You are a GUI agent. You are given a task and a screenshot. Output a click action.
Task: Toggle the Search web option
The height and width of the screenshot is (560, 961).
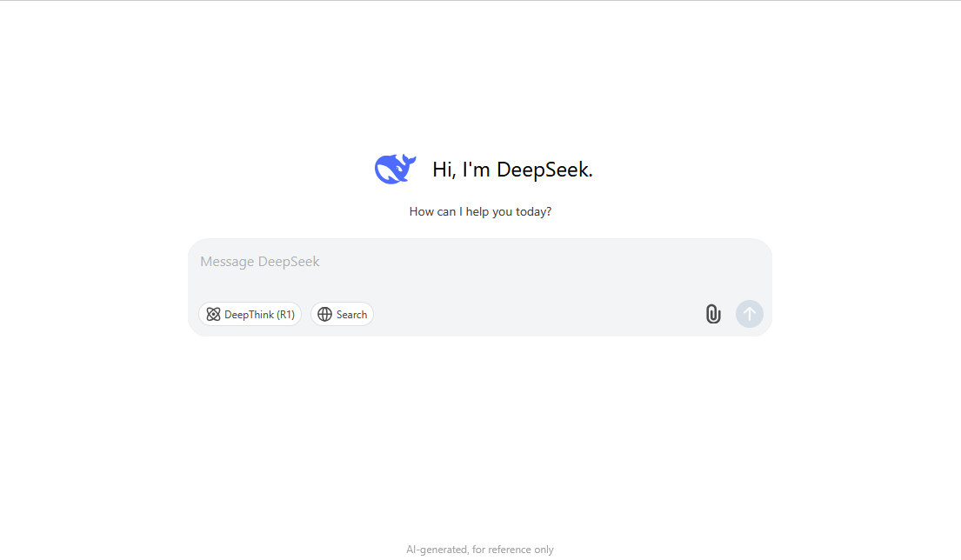pyautogui.click(x=342, y=314)
